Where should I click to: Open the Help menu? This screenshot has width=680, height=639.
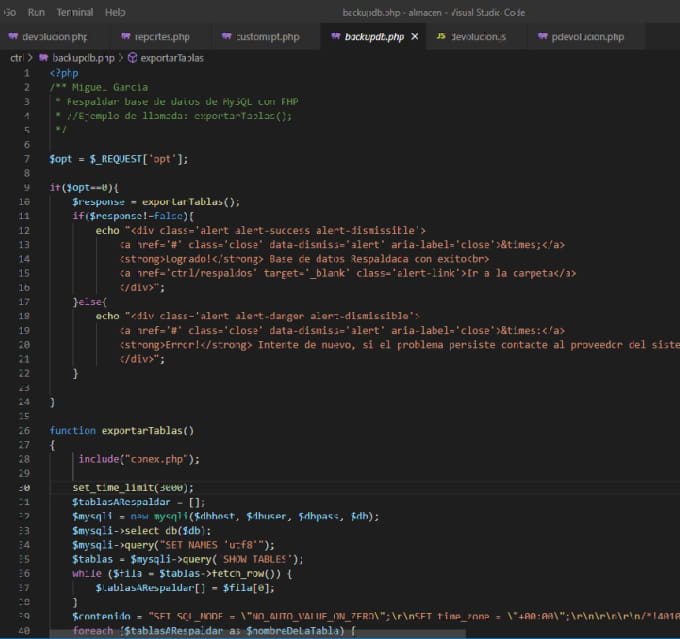click(115, 12)
